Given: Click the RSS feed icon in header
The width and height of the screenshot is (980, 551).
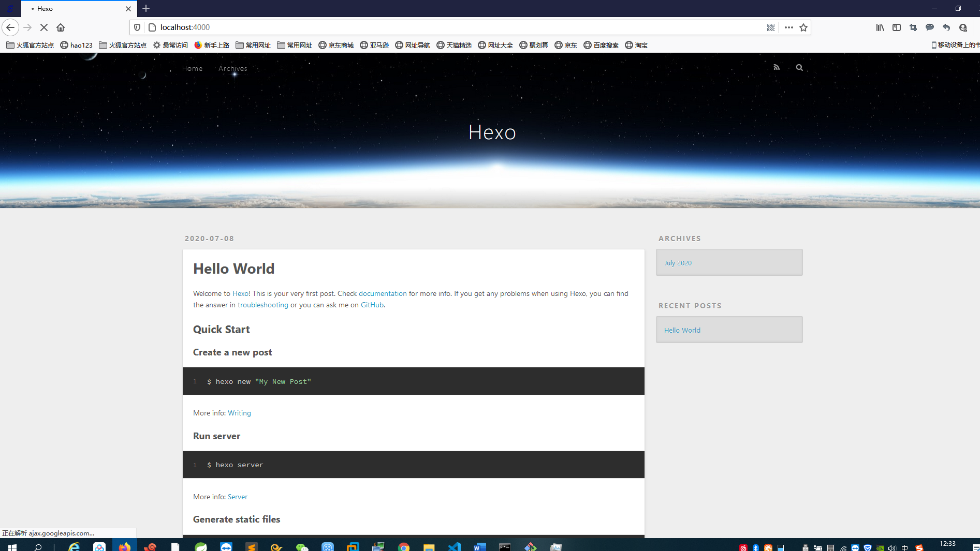Looking at the screenshot, I should click(x=776, y=67).
